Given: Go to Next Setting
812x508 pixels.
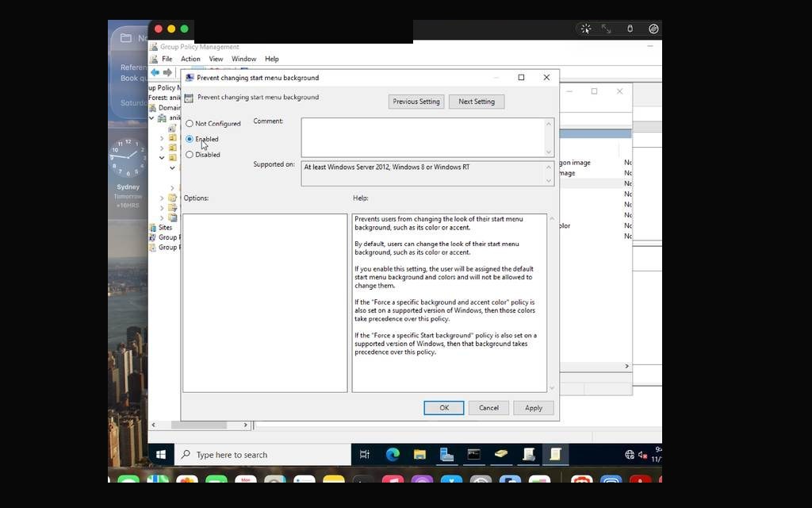Looking at the screenshot, I should [477, 102].
